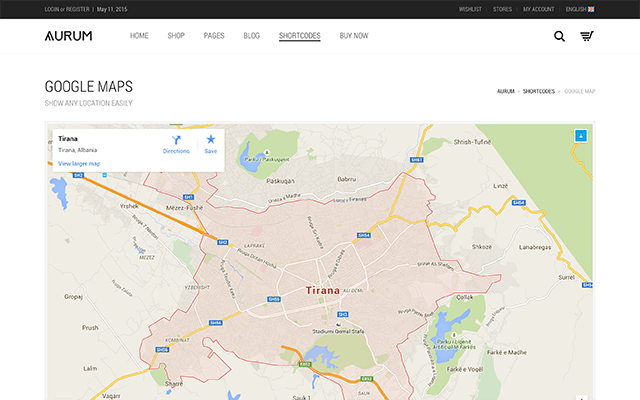Click the Stadiumi Qemal Stafa label
The height and width of the screenshot is (400, 640).
coord(338,331)
